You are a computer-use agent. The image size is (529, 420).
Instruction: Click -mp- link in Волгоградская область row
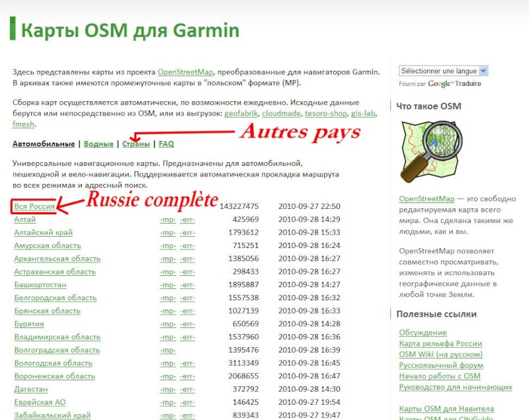(168, 351)
